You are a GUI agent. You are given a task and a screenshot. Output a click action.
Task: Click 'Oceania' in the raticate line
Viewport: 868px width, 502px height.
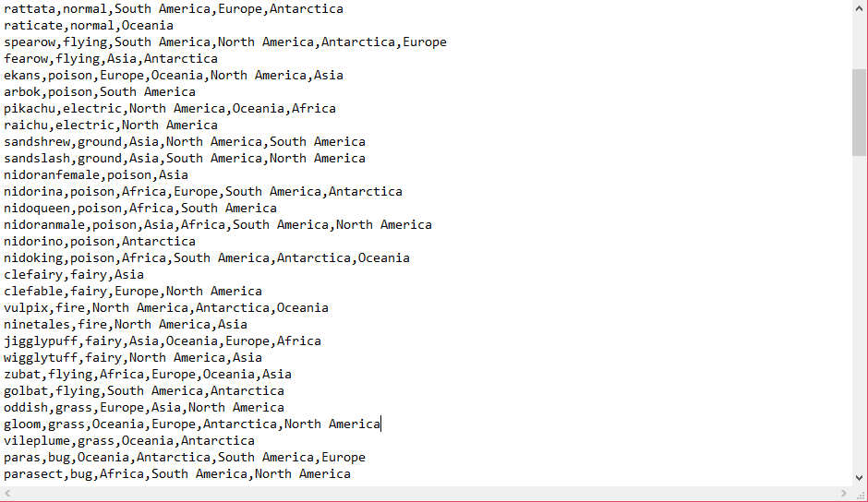click(147, 26)
